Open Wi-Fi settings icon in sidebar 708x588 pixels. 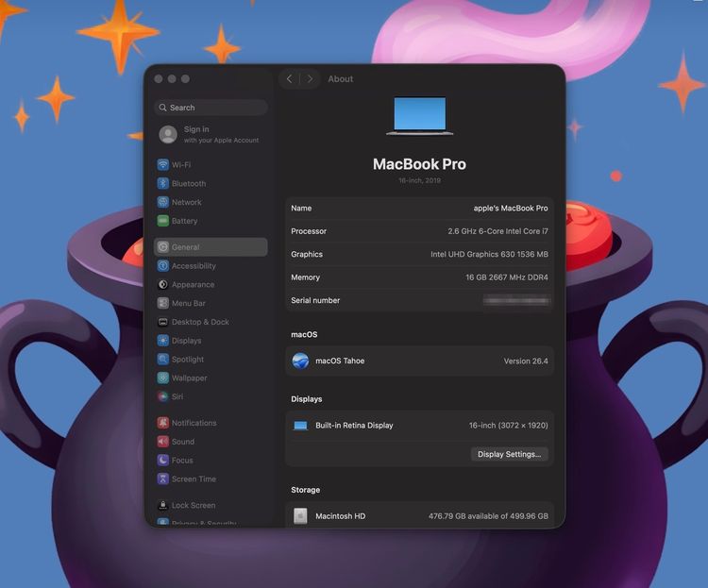163,164
